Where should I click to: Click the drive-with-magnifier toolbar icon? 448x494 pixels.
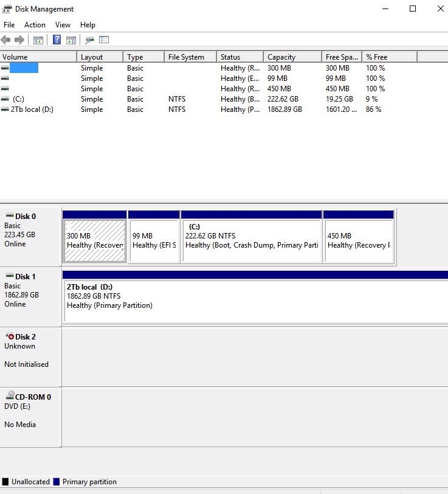pos(90,40)
